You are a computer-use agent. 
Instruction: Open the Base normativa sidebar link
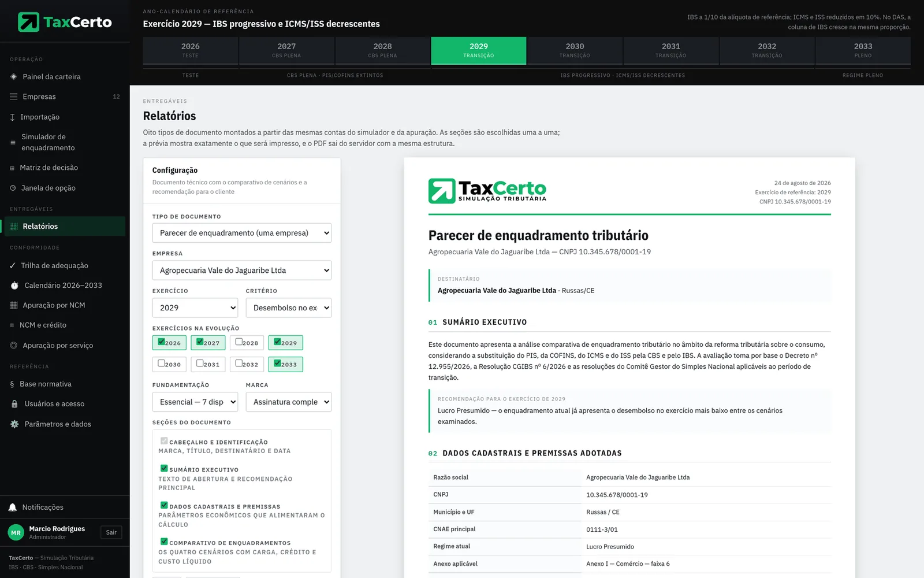click(x=65, y=384)
